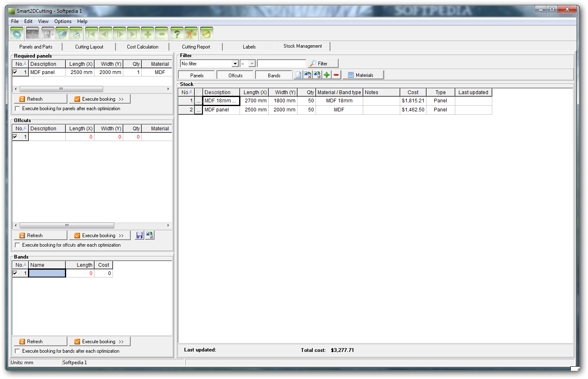The width and height of the screenshot is (588, 379).
Task: Select the $1,815.21 cost cell
Action: pyautogui.click(x=413, y=101)
